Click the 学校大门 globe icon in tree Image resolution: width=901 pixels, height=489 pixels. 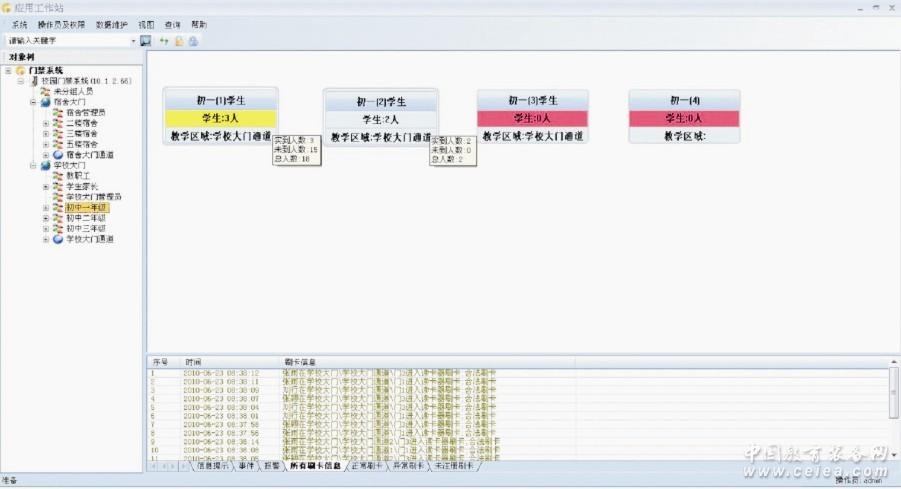pos(46,165)
